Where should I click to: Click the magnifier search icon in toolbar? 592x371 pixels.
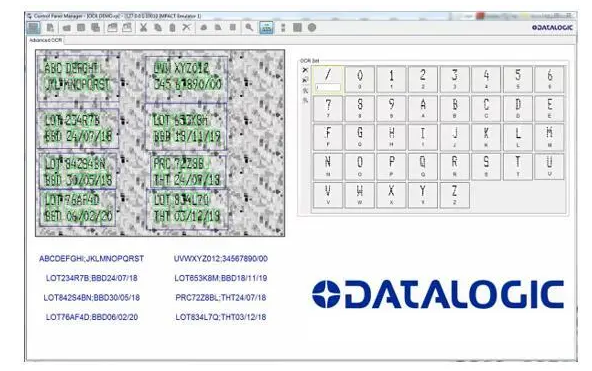coord(249,28)
